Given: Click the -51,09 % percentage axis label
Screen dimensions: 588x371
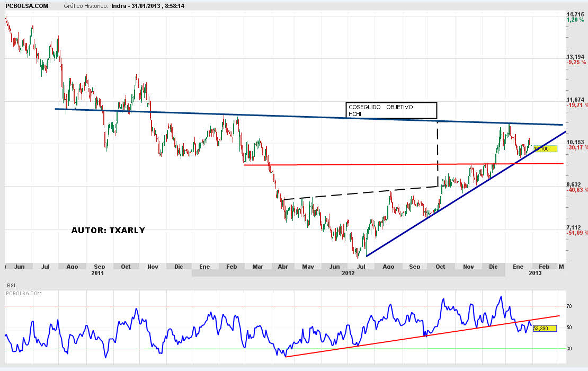Looking at the screenshot, I should 576,233.
